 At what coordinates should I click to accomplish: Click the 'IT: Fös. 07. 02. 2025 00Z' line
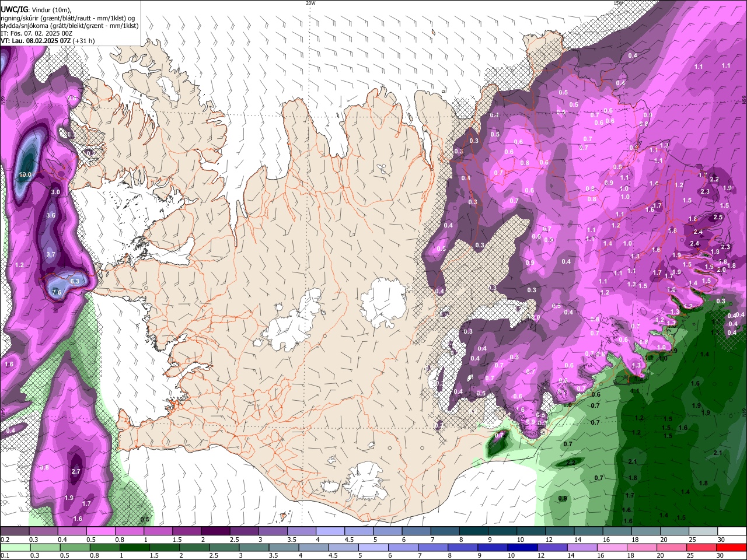tap(36, 33)
